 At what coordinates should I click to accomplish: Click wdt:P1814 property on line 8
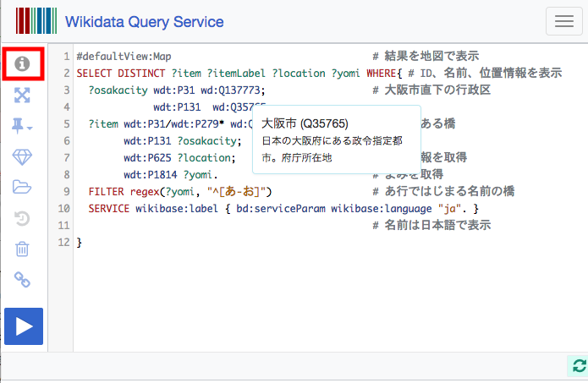pos(151,175)
